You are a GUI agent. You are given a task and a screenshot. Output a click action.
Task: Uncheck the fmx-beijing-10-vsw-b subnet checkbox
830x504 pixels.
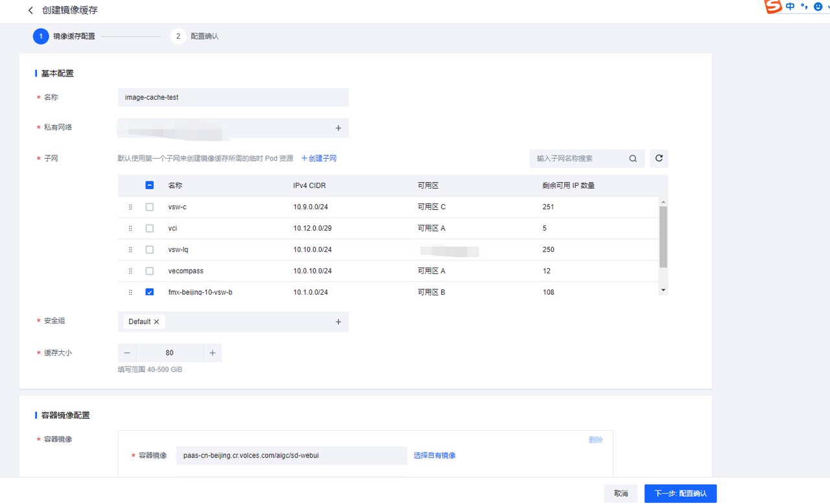click(x=150, y=293)
